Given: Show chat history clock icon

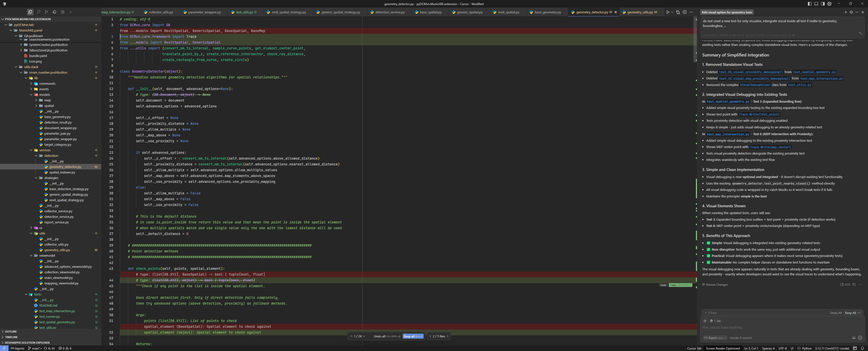Looking at the screenshot, I should 851,12.
